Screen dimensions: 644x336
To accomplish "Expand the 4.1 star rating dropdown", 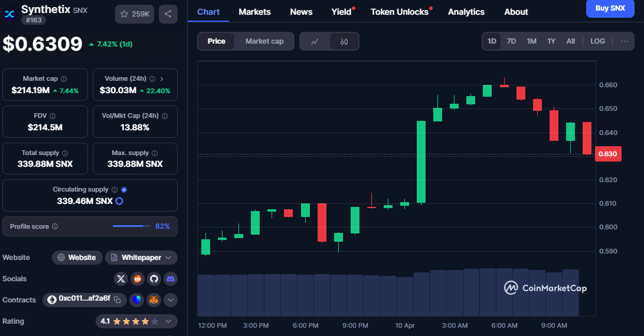I will tap(136, 321).
